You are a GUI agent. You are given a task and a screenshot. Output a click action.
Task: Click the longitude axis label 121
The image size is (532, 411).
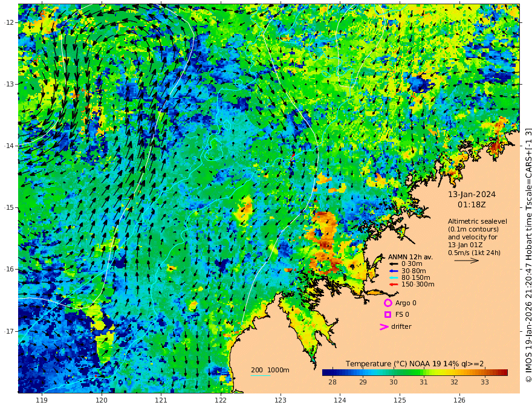coord(161,401)
